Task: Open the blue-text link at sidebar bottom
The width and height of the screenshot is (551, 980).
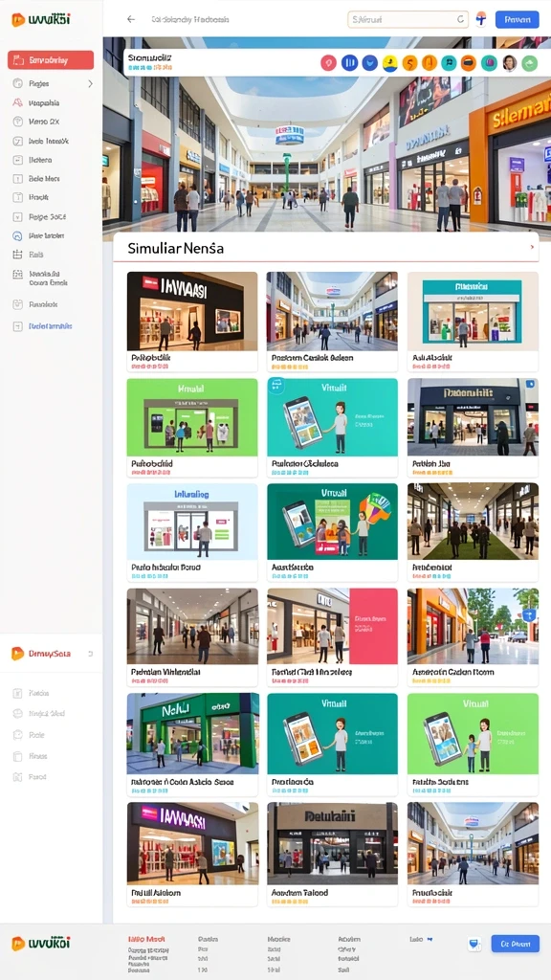Action: coord(50,326)
